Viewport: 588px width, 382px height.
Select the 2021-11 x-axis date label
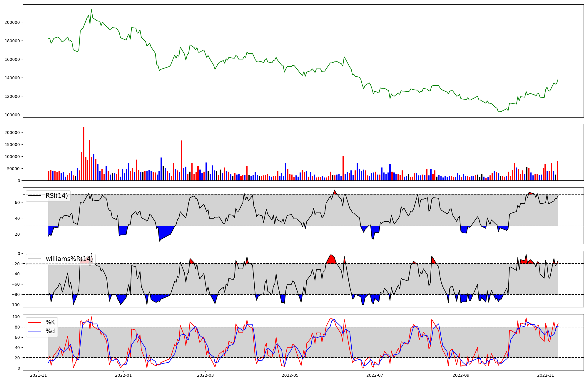[x=39, y=375]
